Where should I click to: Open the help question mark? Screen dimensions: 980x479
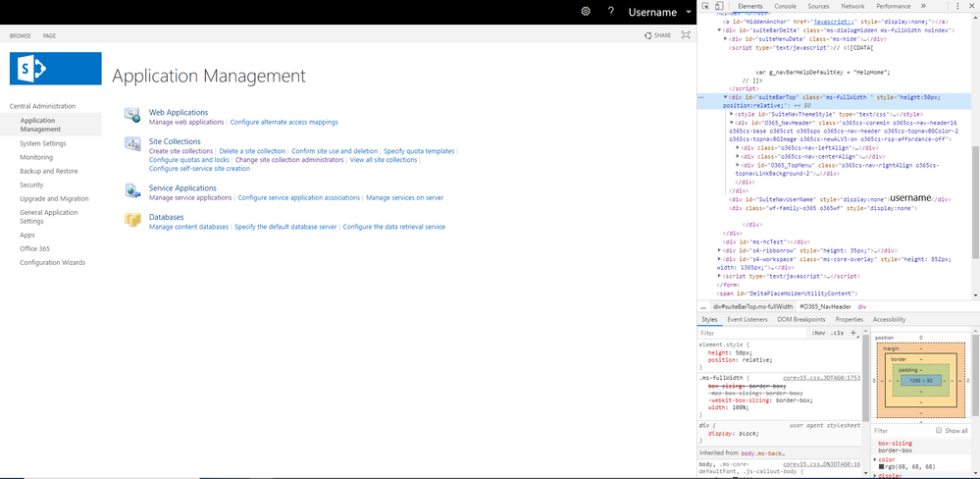[x=610, y=11]
